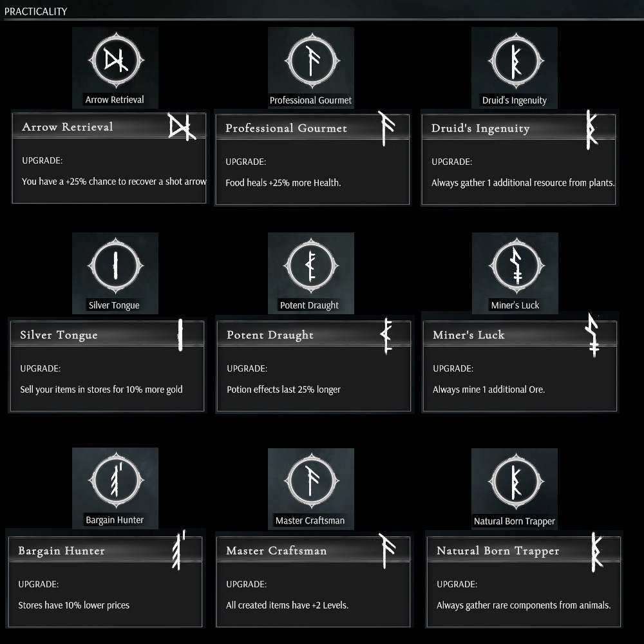Click the Stores have 10% lower prices text
Viewport: 644px width, 644px height.
[73, 605]
